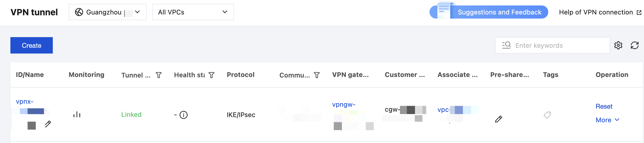Edit the tunnel name with pencil icon

(x=48, y=124)
